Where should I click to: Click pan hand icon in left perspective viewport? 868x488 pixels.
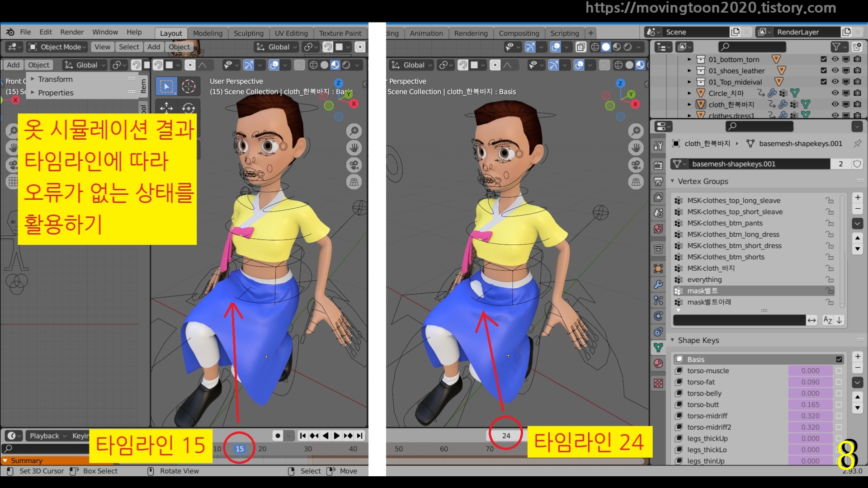pyautogui.click(x=354, y=148)
